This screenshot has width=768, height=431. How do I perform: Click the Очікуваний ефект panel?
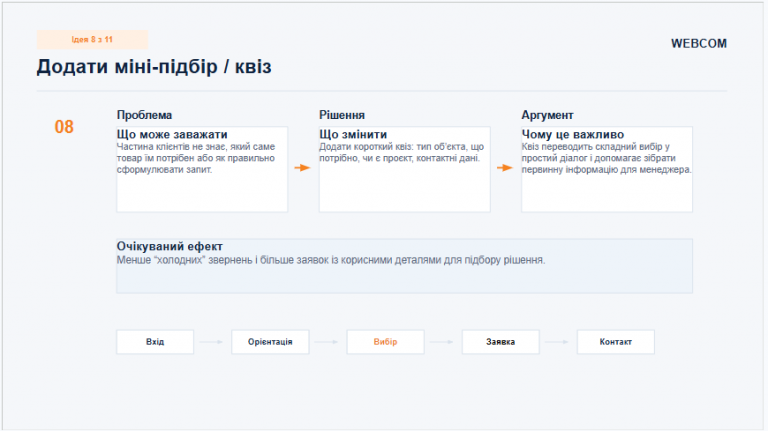click(x=405, y=266)
